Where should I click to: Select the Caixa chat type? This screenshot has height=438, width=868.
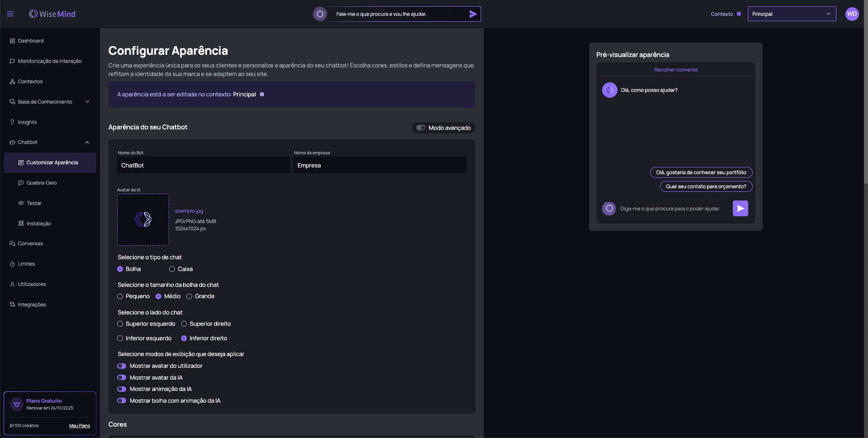[x=172, y=269]
